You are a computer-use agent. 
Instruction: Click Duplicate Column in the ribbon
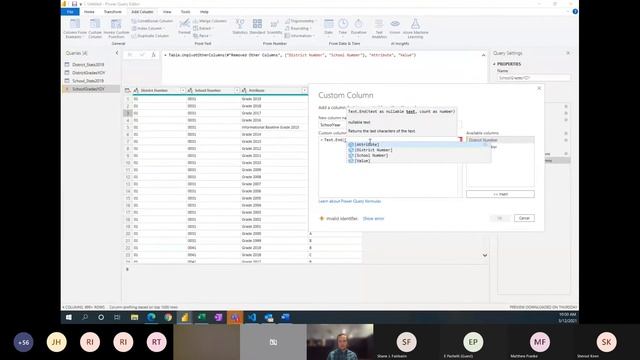150,36
